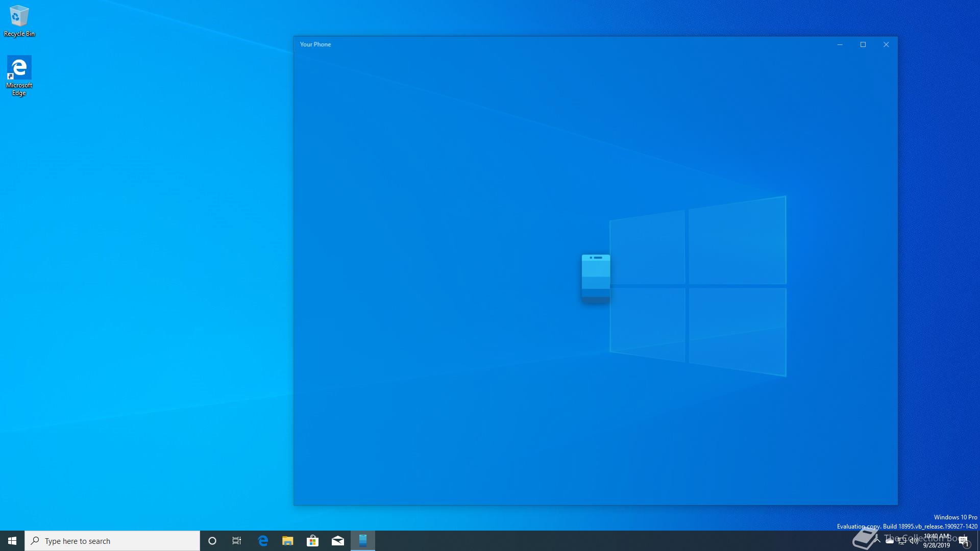Open the network status tray icon

point(902,541)
